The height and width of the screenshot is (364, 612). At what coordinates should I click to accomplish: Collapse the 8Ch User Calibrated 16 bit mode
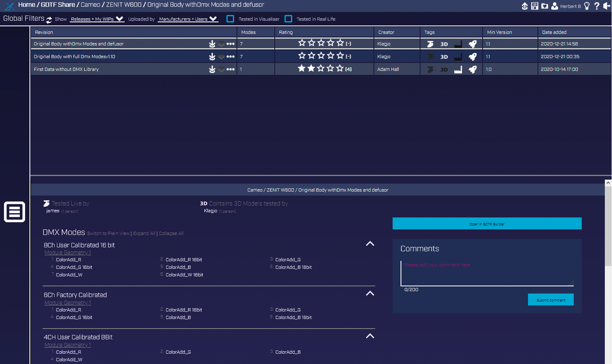[x=370, y=244]
